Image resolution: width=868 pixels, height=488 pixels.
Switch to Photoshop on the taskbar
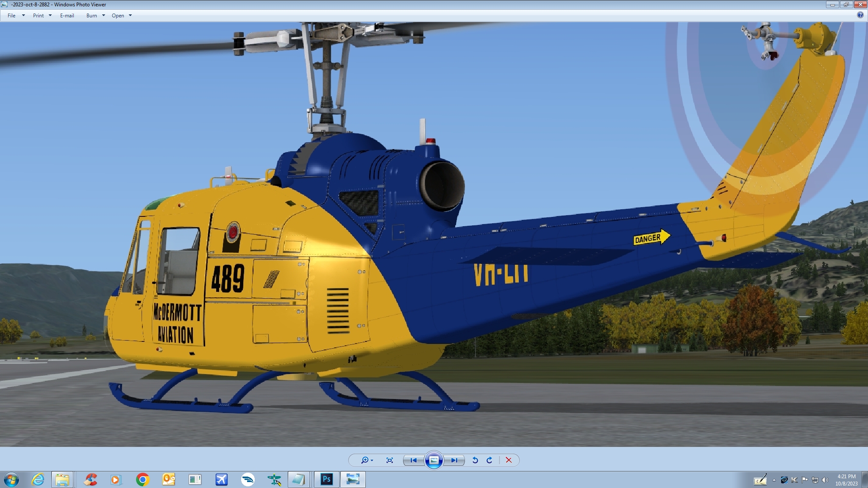point(326,480)
